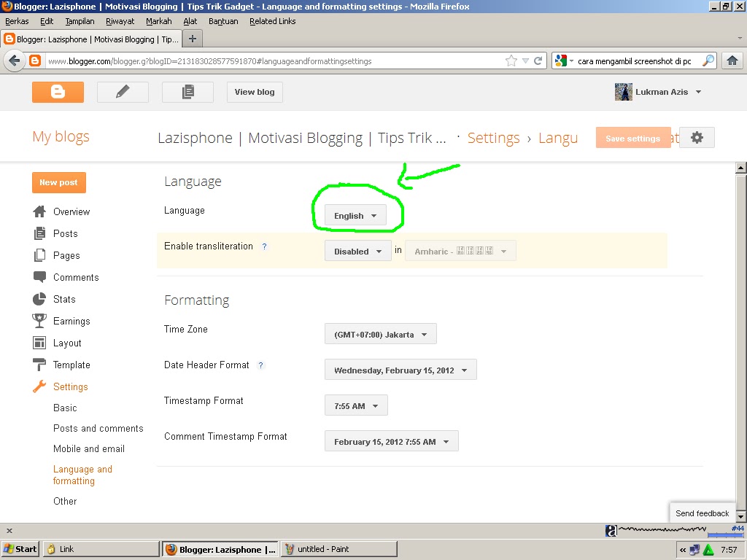
Task: Select the Blogger Lazisphone browser tab
Action: click(x=92, y=39)
